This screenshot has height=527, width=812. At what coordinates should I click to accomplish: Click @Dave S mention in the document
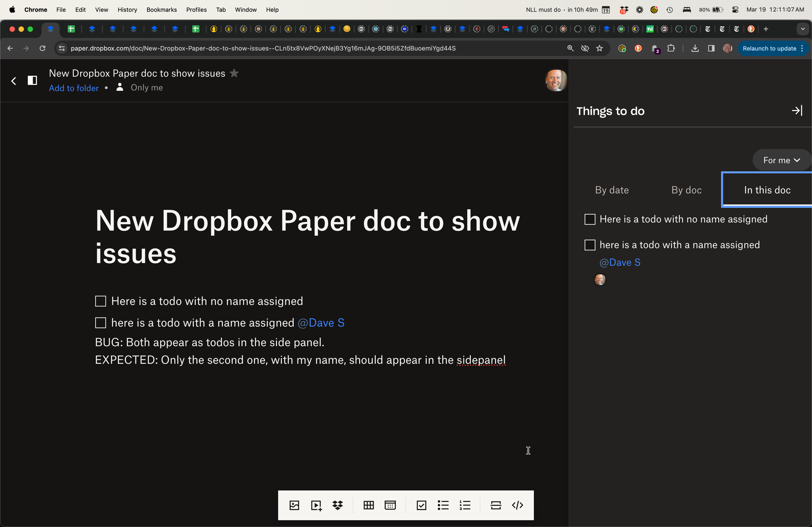coord(321,323)
